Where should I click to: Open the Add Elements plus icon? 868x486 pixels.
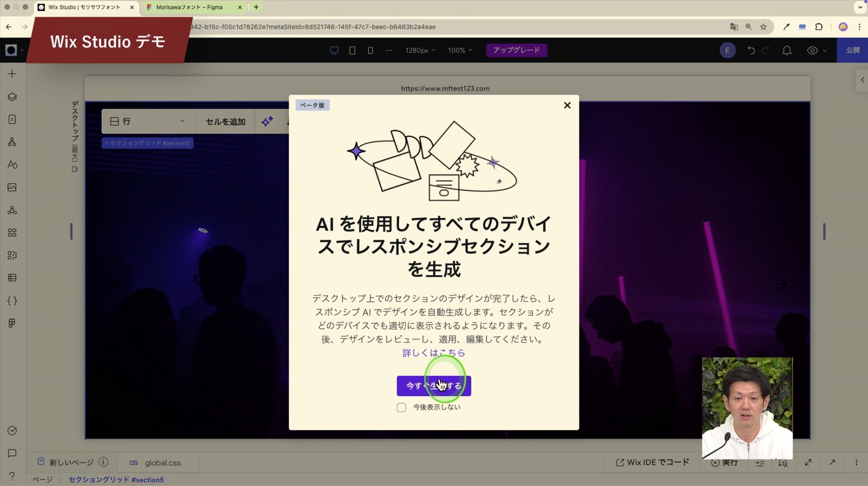pyautogui.click(x=12, y=74)
